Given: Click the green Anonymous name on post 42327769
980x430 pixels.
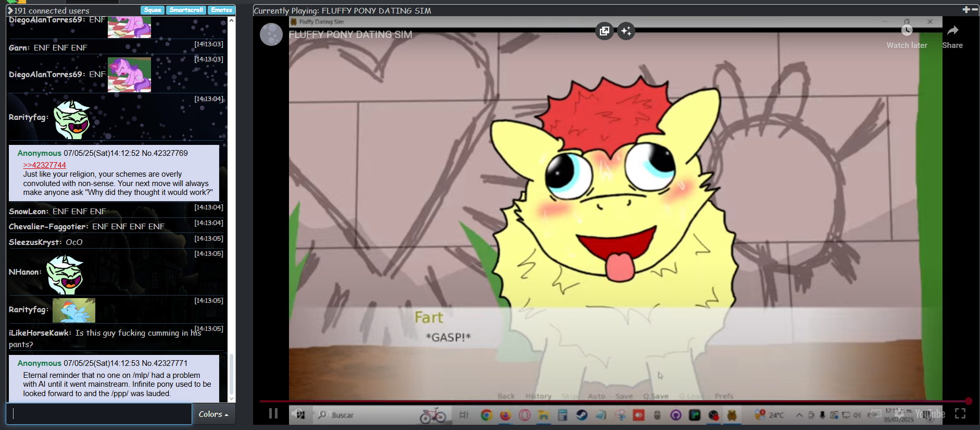Looking at the screenshot, I should (39, 153).
